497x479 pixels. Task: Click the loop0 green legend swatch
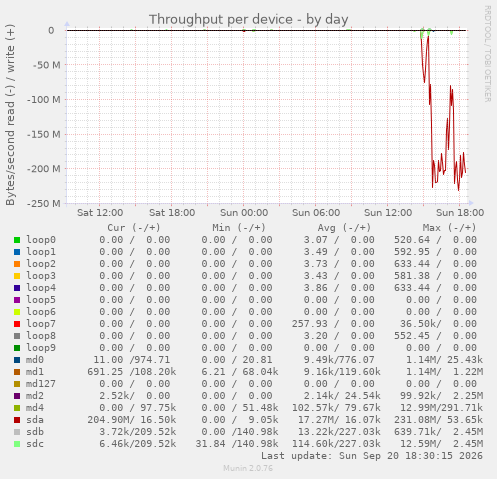tap(17, 240)
